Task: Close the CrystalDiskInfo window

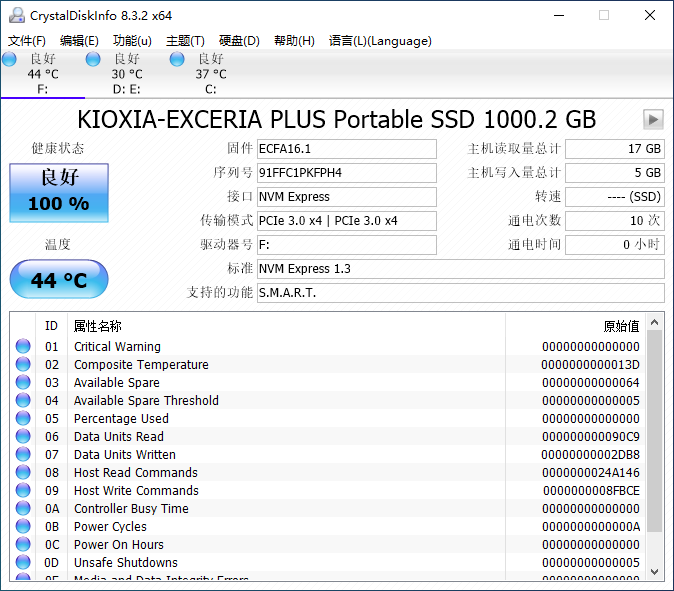Action: [650, 15]
